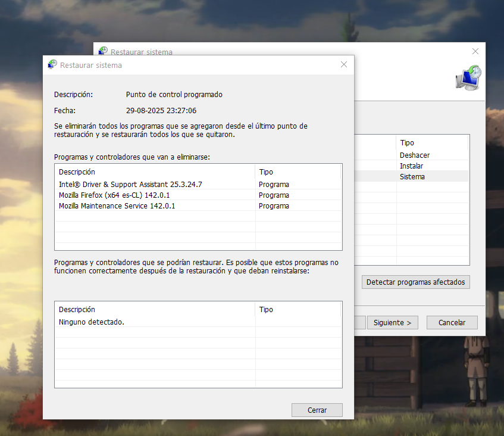Click Programa type cell for Mozilla Firefox row
The image size is (504, 436).
274,195
